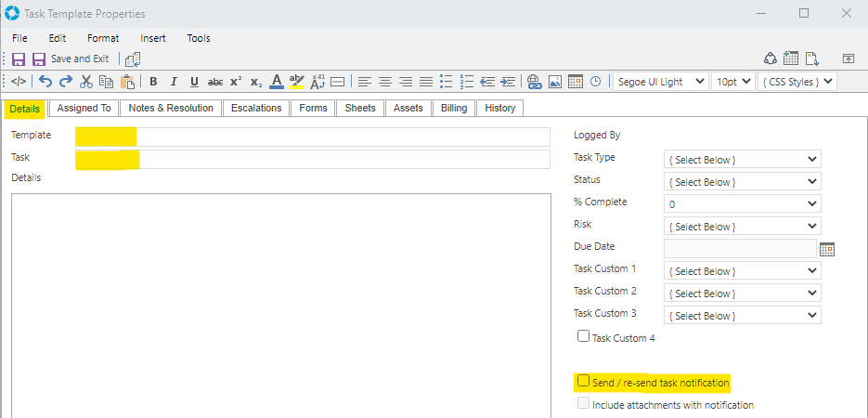Open the % Complete dropdown
This screenshot has width=868, height=418.
tap(743, 204)
